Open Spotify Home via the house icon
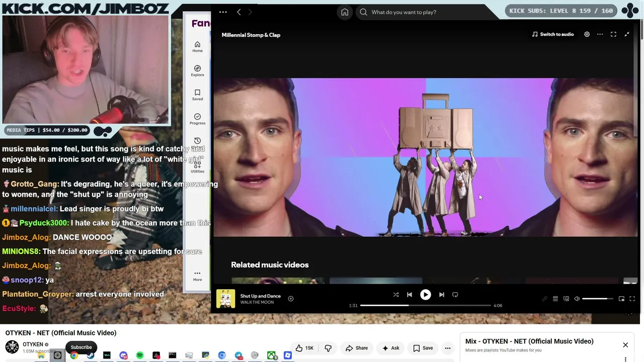The image size is (644, 362). coord(345,12)
